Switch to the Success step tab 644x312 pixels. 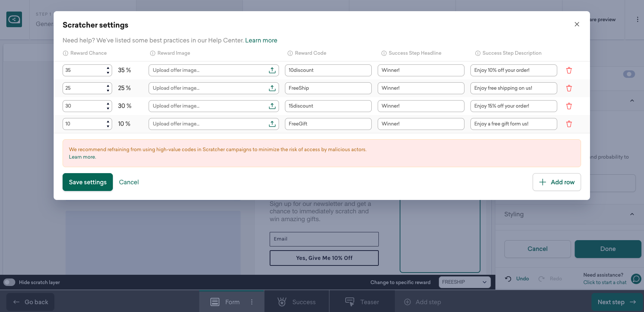click(297, 302)
